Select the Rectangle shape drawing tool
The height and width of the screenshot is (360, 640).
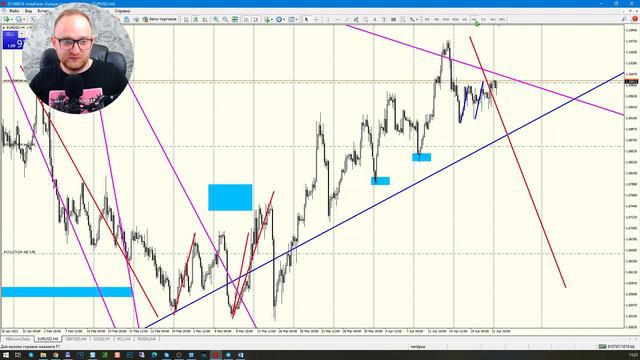pos(393,19)
